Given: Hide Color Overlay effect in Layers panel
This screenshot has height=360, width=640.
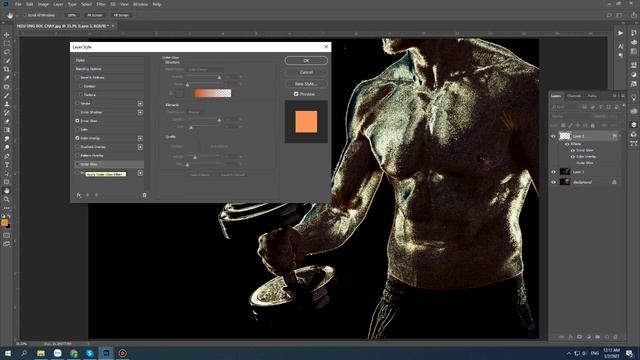Looking at the screenshot, I should 573,156.
